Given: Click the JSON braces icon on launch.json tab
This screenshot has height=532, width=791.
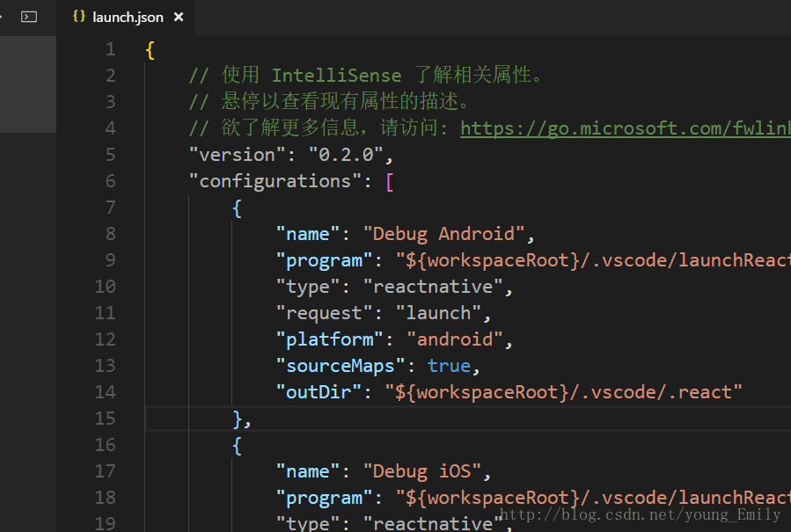Looking at the screenshot, I should 78,17.
